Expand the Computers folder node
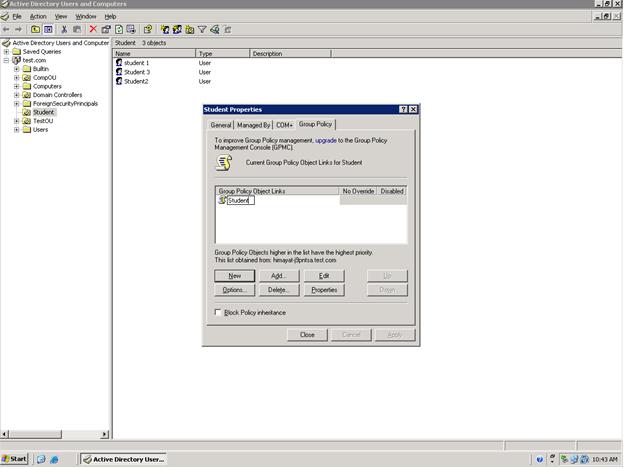The width and height of the screenshot is (624, 469). [17, 86]
